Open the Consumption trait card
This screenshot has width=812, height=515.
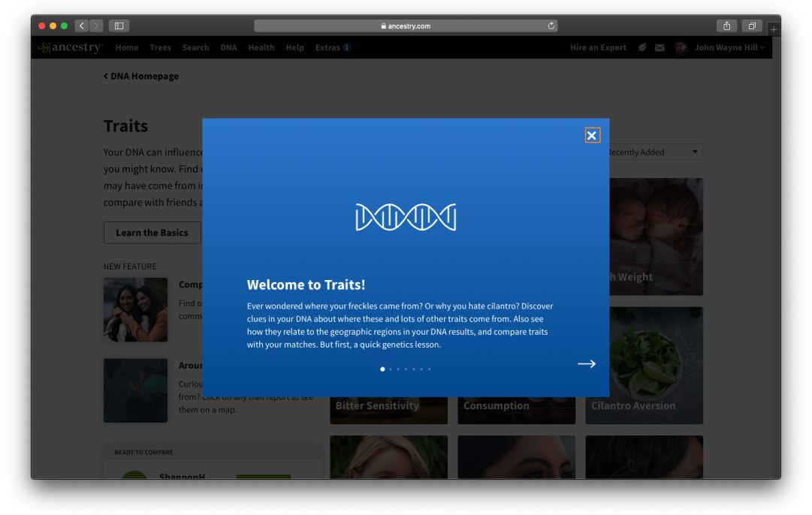click(x=516, y=411)
